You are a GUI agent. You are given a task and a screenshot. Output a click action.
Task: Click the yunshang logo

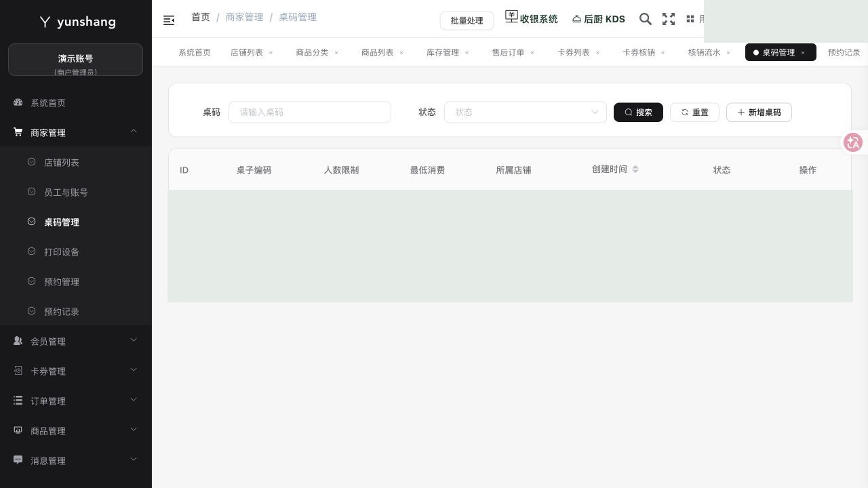[x=77, y=22]
